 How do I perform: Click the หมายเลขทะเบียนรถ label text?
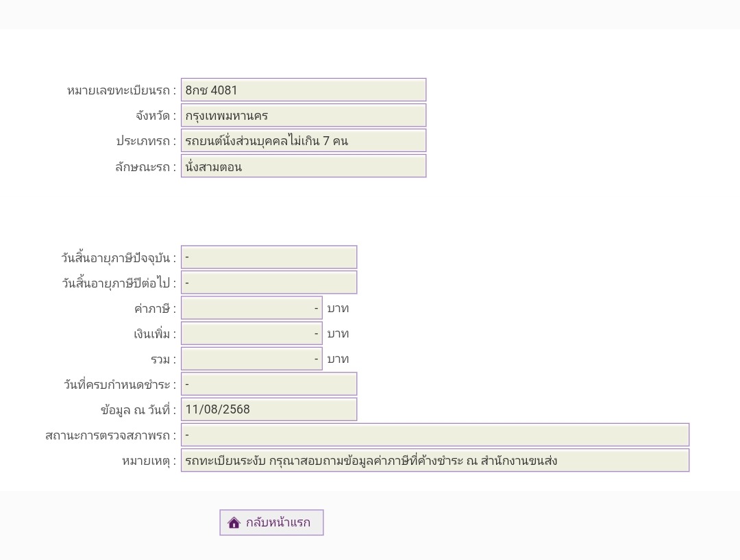pos(121,90)
